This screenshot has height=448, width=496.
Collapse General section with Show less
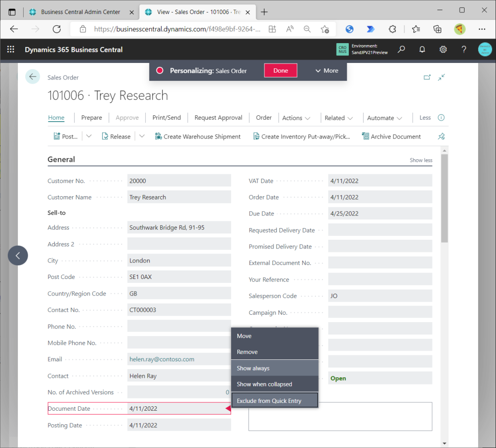coord(421,160)
